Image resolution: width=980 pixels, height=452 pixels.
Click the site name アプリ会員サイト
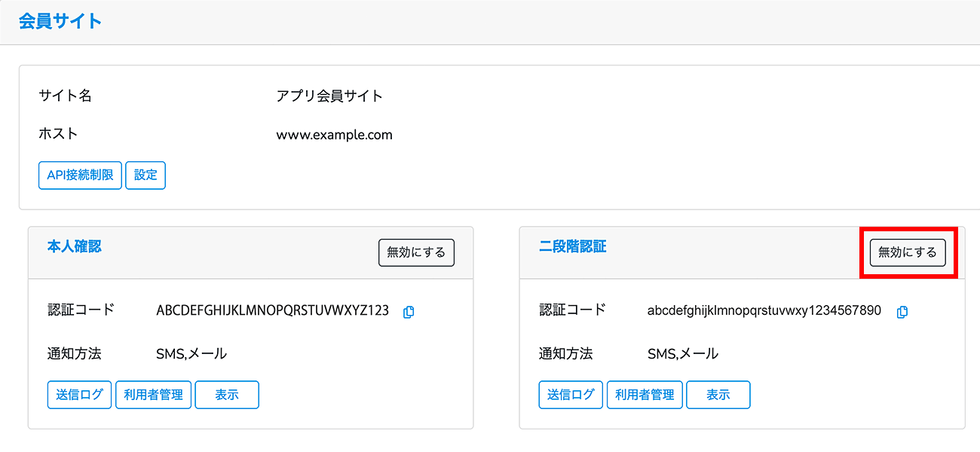[x=329, y=96]
